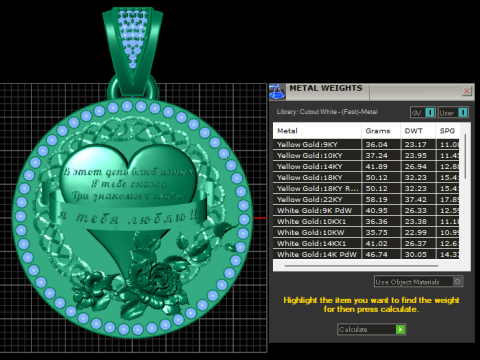Select the White Gold:9K PdW row
Image resolution: width=480 pixels, height=360 pixels.
[366, 210]
